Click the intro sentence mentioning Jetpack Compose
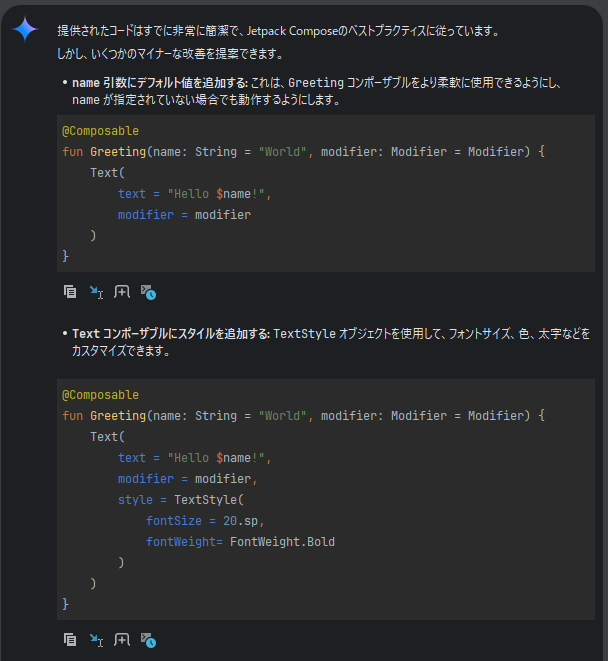 pos(277,31)
